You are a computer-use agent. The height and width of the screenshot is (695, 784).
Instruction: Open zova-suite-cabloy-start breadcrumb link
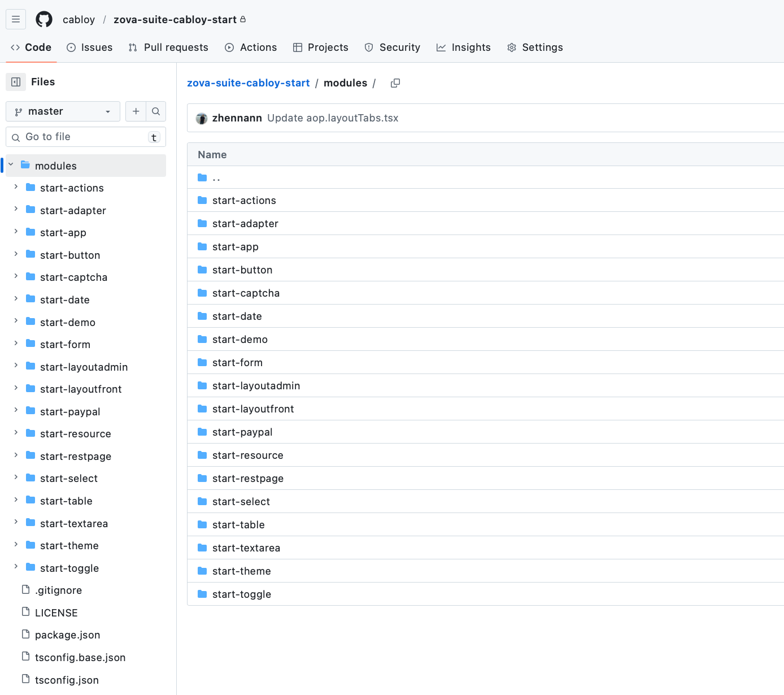(x=248, y=83)
